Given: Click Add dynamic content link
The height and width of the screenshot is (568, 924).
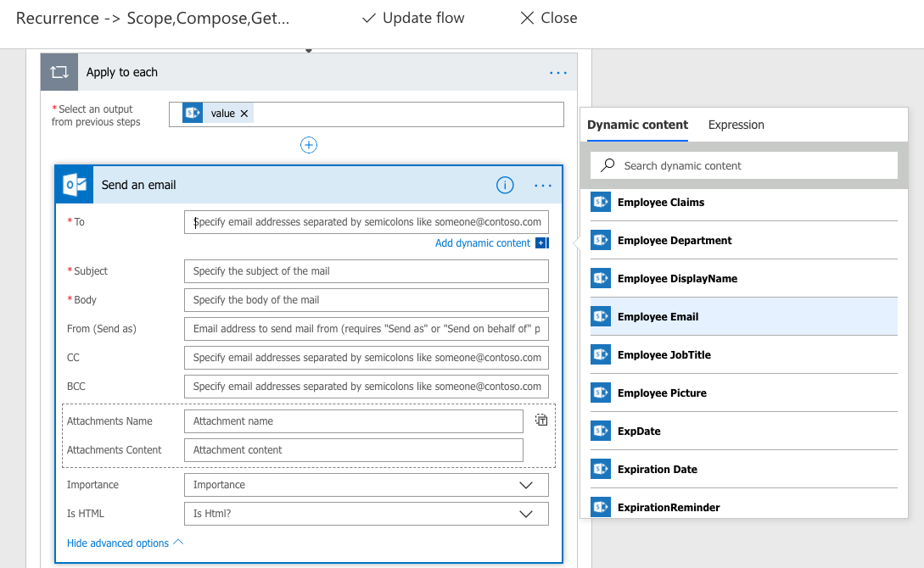Looking at the screenshot, I should point(483,243).
